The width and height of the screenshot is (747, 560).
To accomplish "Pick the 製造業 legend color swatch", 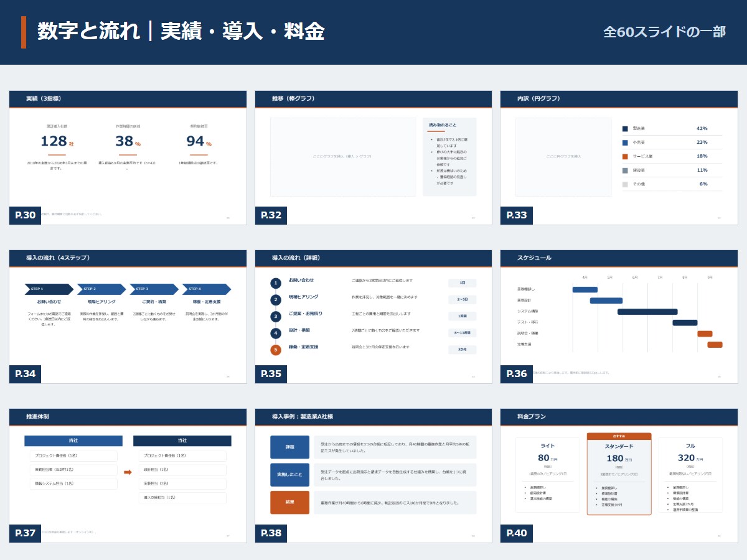I will coord(625,129).
